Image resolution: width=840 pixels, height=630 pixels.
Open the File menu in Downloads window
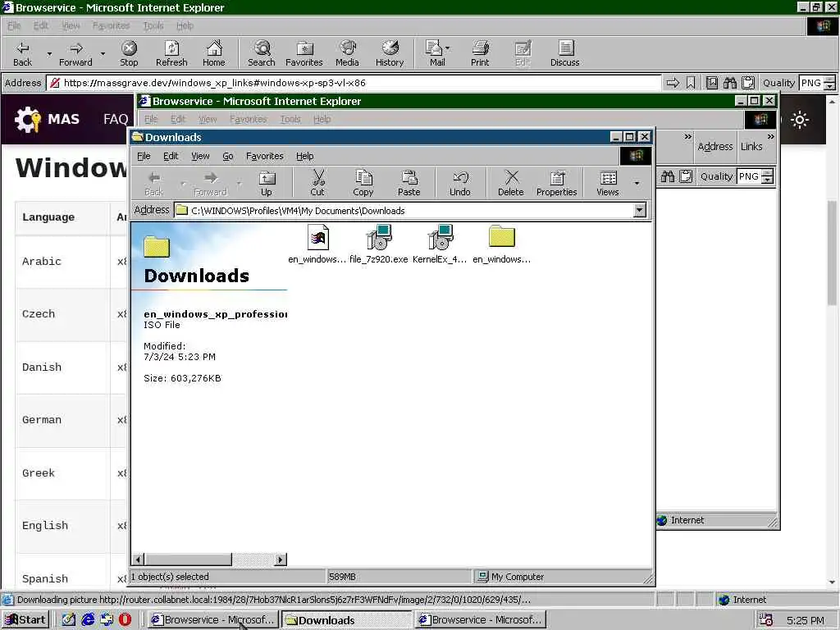[144, 156]
